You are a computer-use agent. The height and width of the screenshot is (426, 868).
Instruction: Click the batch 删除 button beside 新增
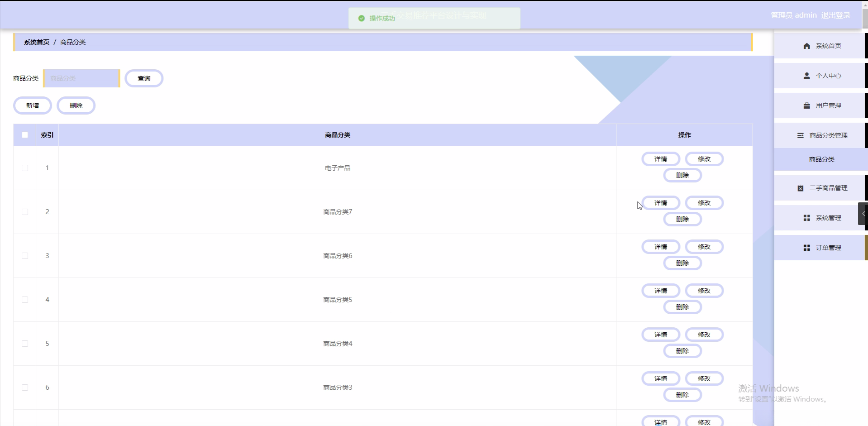point(76,105)
